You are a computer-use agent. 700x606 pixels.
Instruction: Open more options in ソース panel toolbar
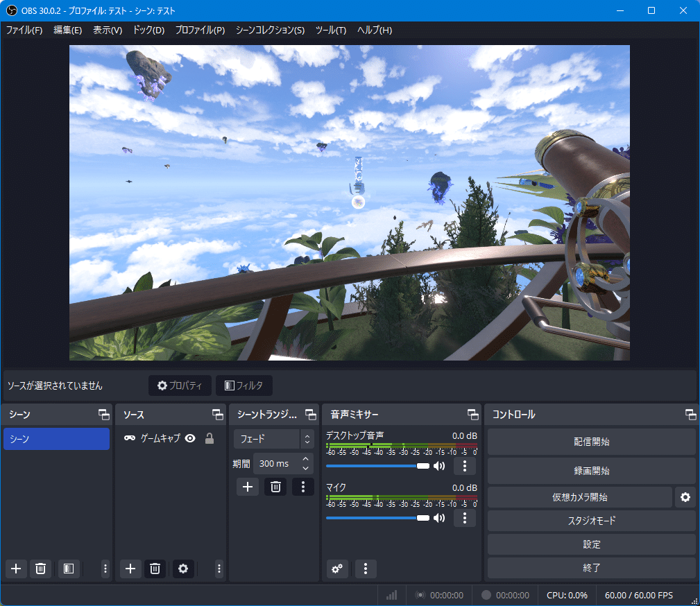pos(219,569)
